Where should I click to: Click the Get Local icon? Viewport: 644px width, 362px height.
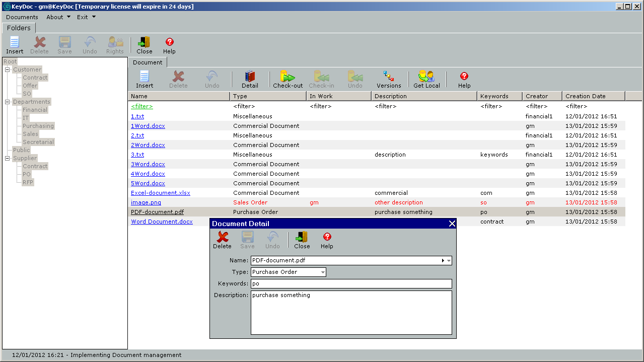426,77
